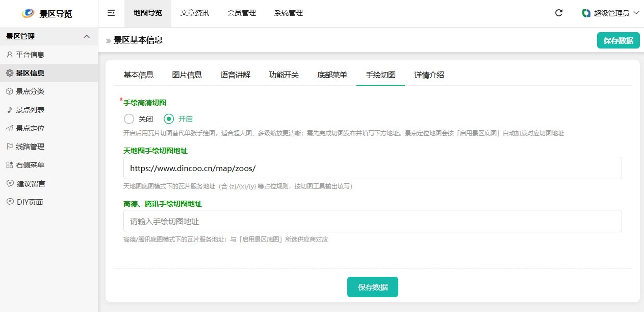The width and height of the screenshot is (644, 312).
Task: Switch to the 手绘切图 tab
Action: pyautogui.click(x=381, y=75)
